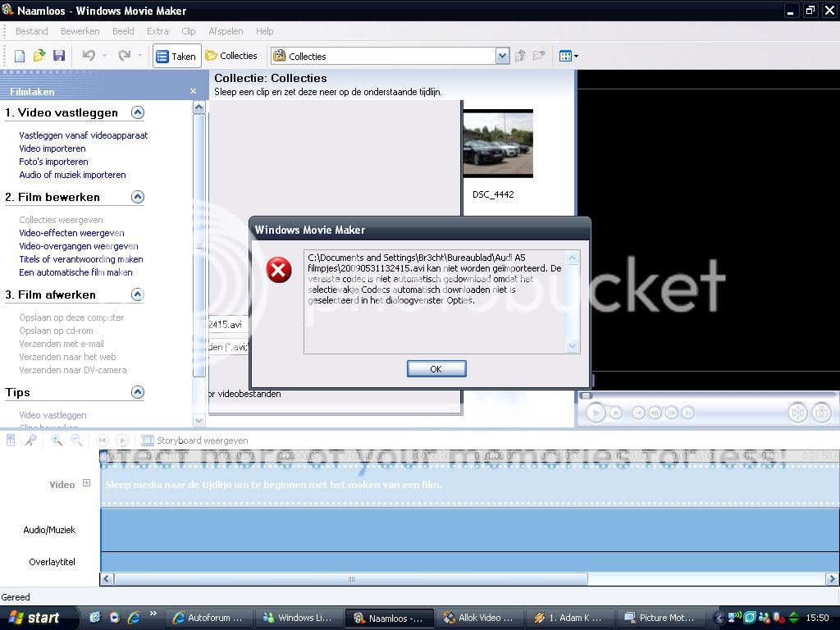Open the Collecties combo box dropdown
The width and height of the screenshot is (840, 630).
pos(502,56)
